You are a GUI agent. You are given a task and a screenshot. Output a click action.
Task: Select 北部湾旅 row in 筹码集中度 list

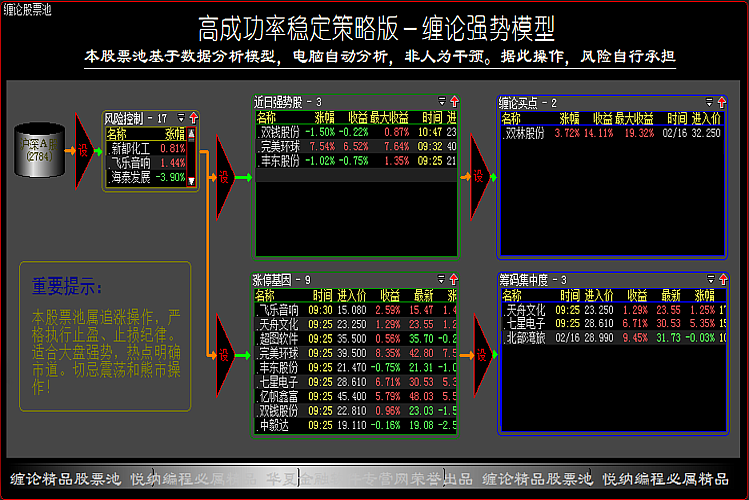click(525, 338)
